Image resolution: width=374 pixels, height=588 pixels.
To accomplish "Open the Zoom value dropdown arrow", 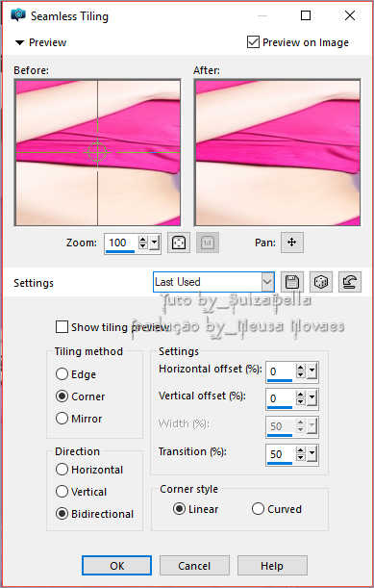I will point(155,243).
